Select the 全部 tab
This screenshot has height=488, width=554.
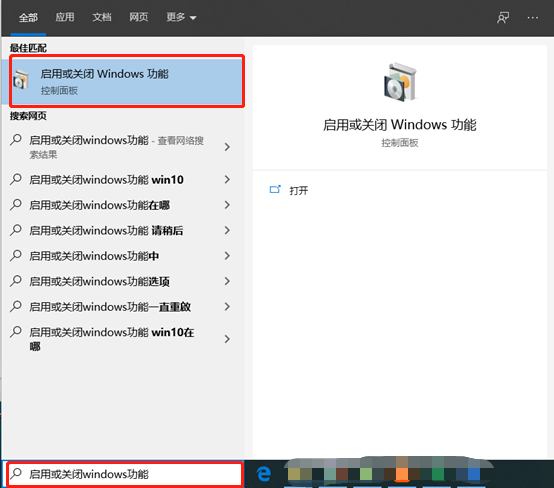28,17
